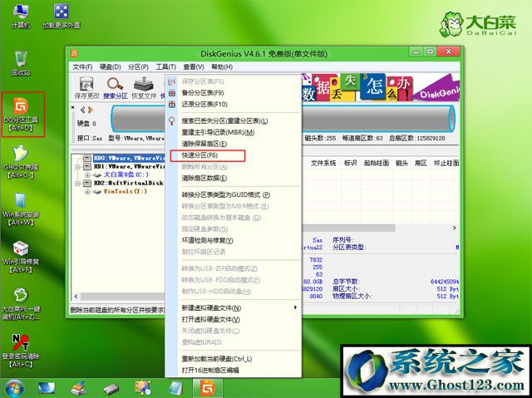This screenshot has height=398, width=532.
Task: Select WinTools (Y:) partition
Action: [x=125, y=191]
